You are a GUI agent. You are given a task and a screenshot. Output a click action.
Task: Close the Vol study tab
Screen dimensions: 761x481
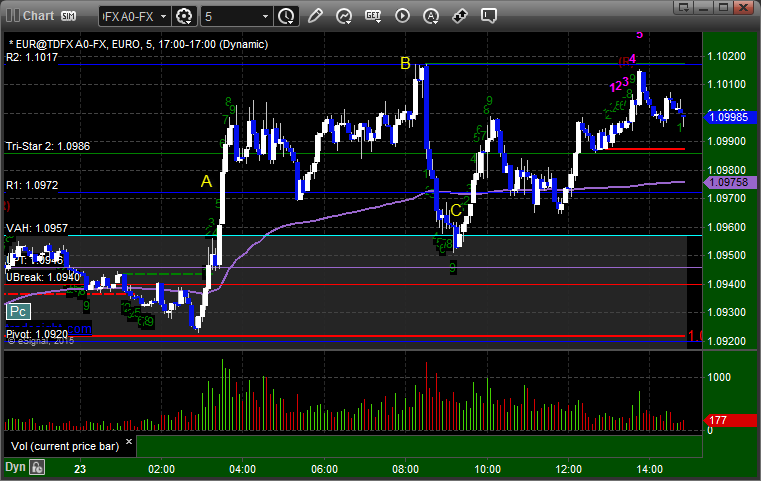pyautogui.click(x=129, y=442)
